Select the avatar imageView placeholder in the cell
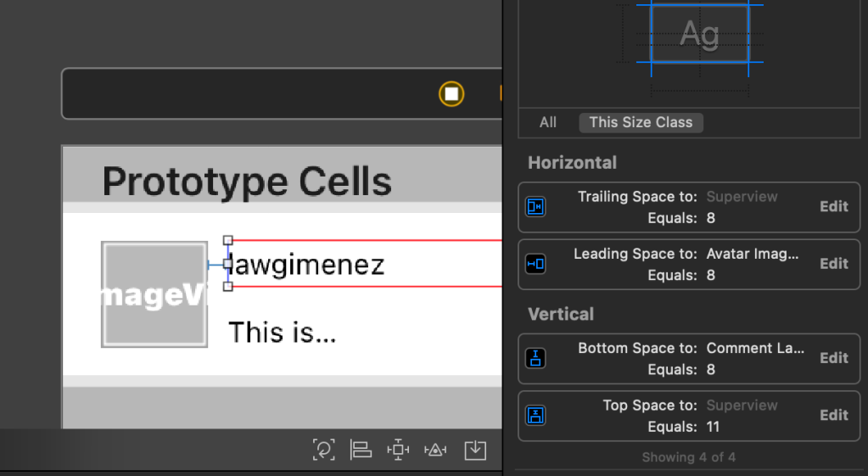 pyautogui.click(x=154, y=294)
